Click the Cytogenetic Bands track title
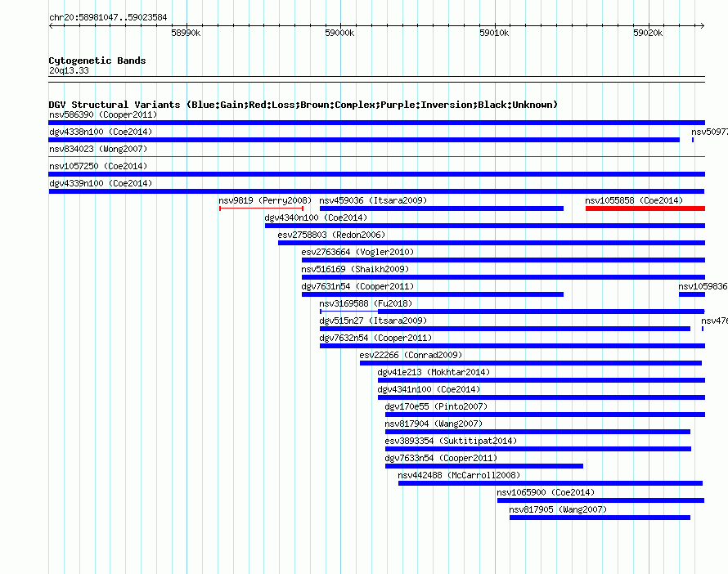The height and width of the screenshot is (574, 728). tap(97, 61)
